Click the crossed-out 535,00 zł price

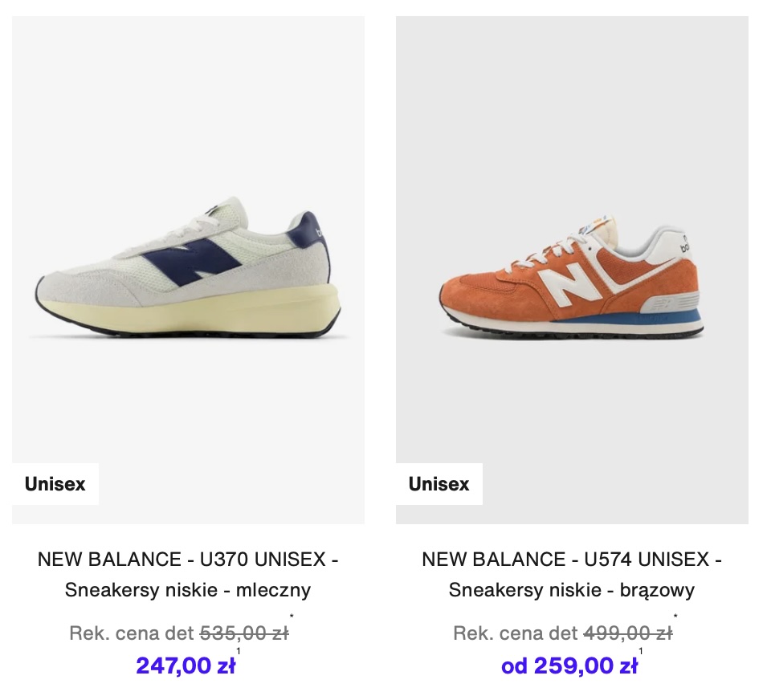tap(244, 633)
